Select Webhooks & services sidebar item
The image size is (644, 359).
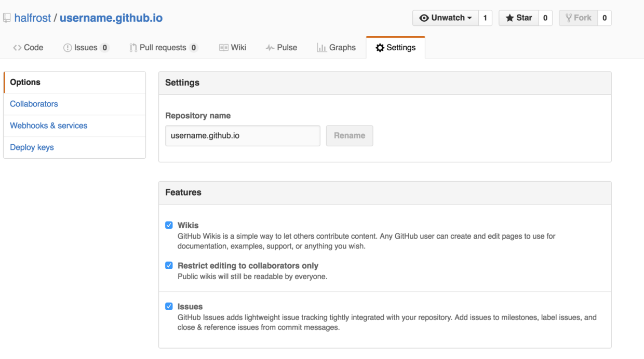click(x=48, y=126)
